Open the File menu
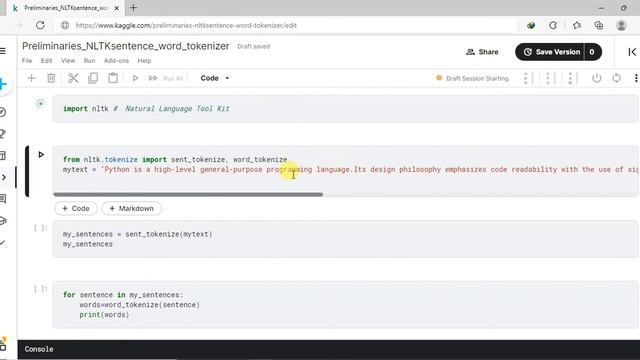The width and height of the screenshot is (640, 360). coord(27,60)
